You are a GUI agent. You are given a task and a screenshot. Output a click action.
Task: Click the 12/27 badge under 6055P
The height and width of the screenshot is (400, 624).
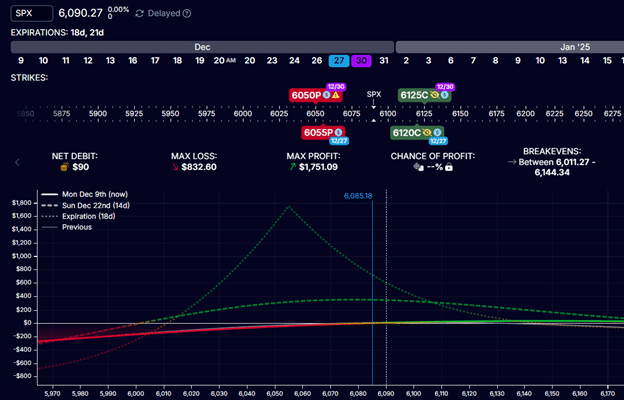pos(340,141)
